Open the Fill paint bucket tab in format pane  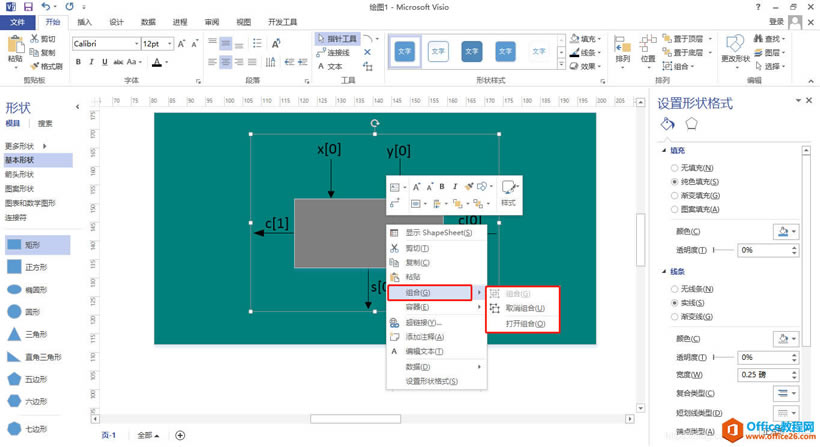pos(667,124)
